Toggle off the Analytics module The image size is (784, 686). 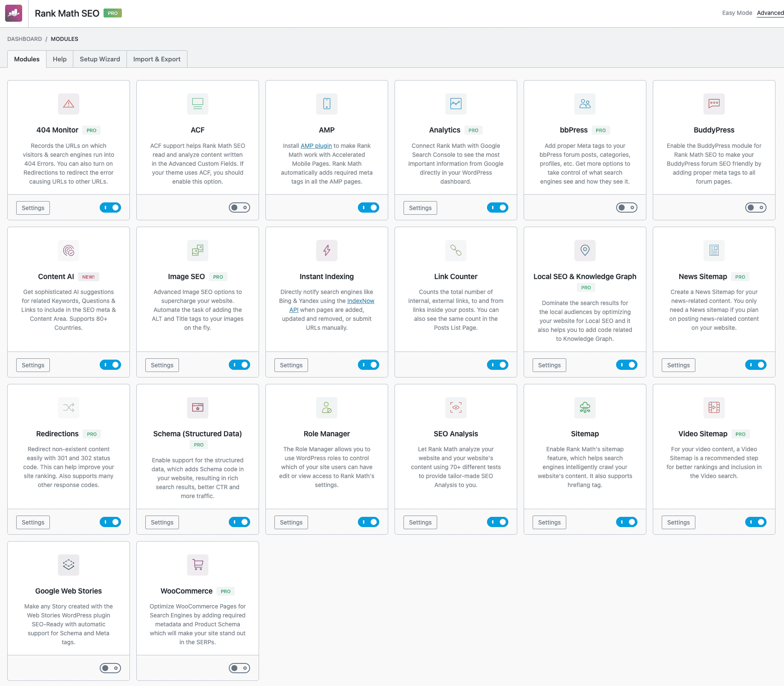click(498, 208)
